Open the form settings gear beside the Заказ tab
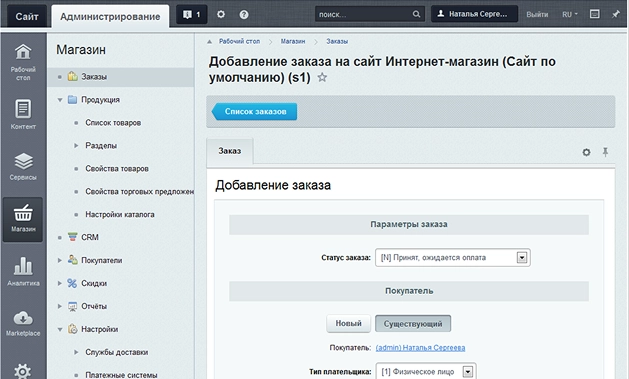629x379 pixels. pyautogui.click(x=586, y=152)
